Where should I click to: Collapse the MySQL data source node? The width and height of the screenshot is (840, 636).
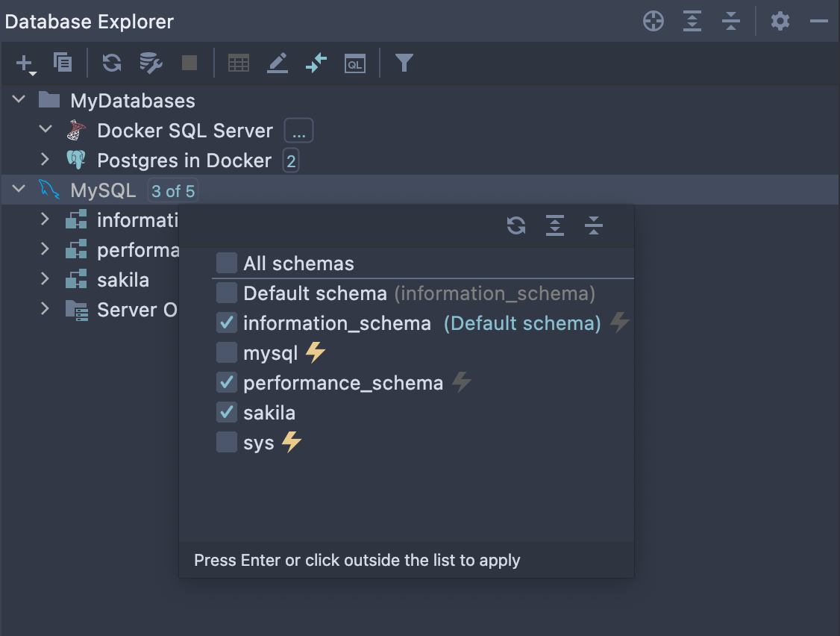pyautogui.click(x=19, y=190)
